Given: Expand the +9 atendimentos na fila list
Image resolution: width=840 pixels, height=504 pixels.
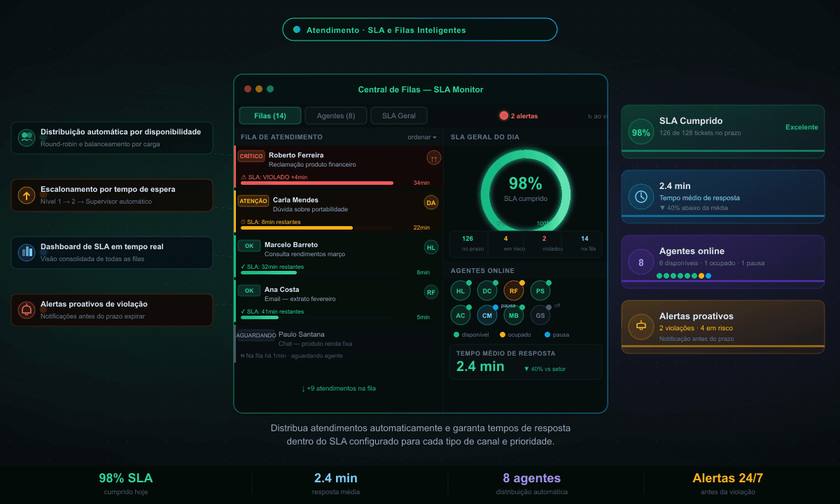Looking at the screenshot, I should pos(339,388).
